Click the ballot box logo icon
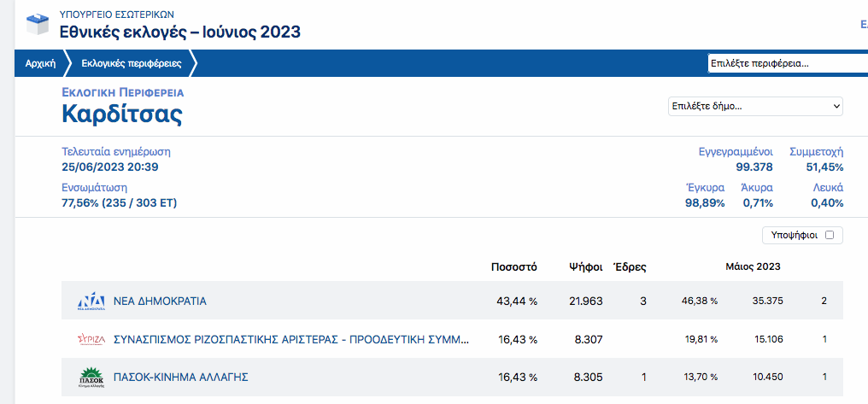 [x=38, y=24]
